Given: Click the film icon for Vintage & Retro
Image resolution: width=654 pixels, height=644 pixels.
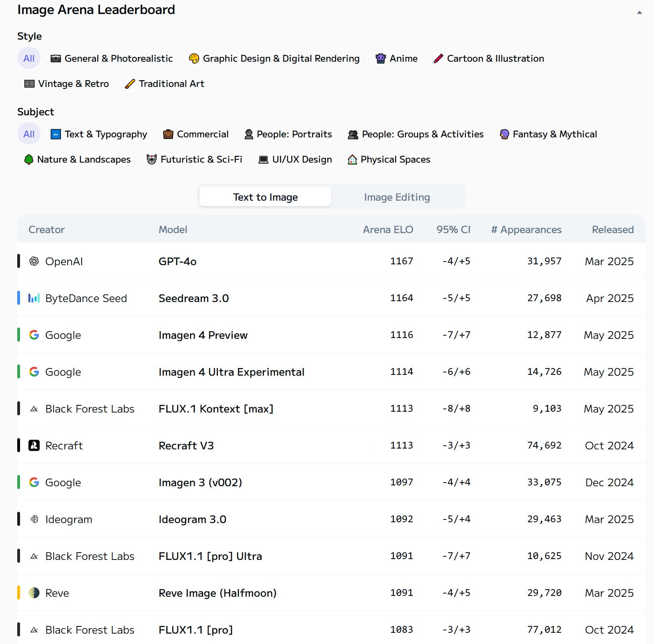Looking at the screenshot, I should click(x=30, y=84).
